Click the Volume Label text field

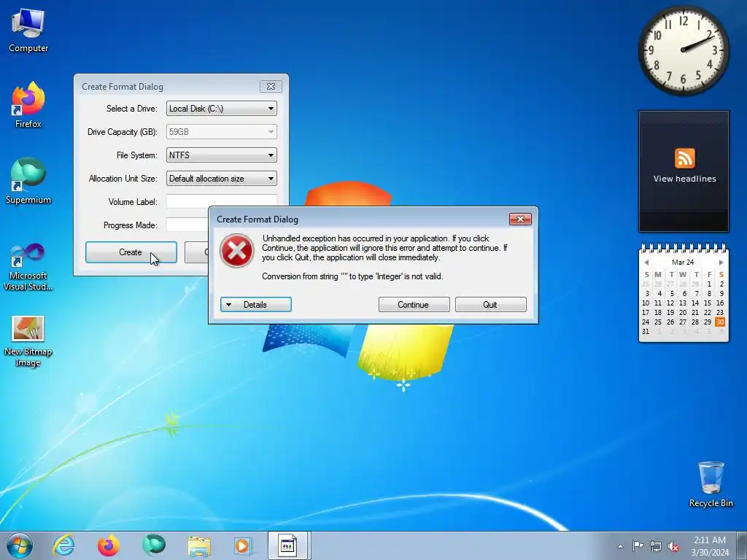(222, 201)
